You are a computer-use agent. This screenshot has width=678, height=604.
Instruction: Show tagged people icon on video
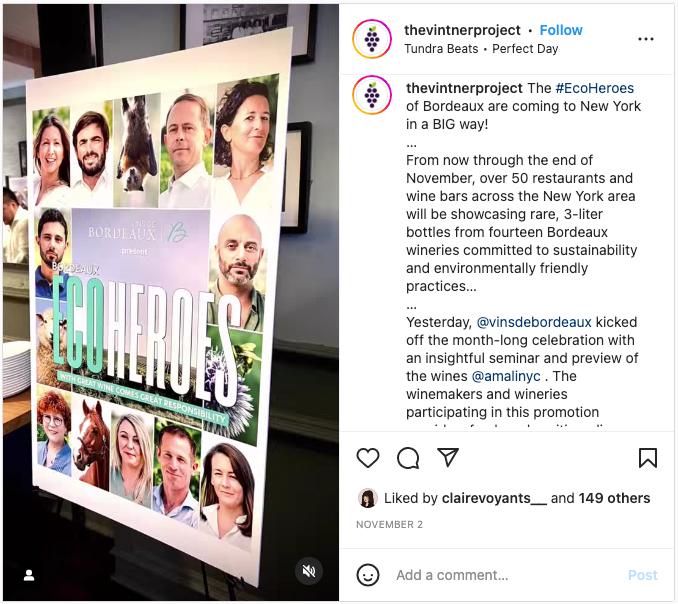[x=29, y=575]
